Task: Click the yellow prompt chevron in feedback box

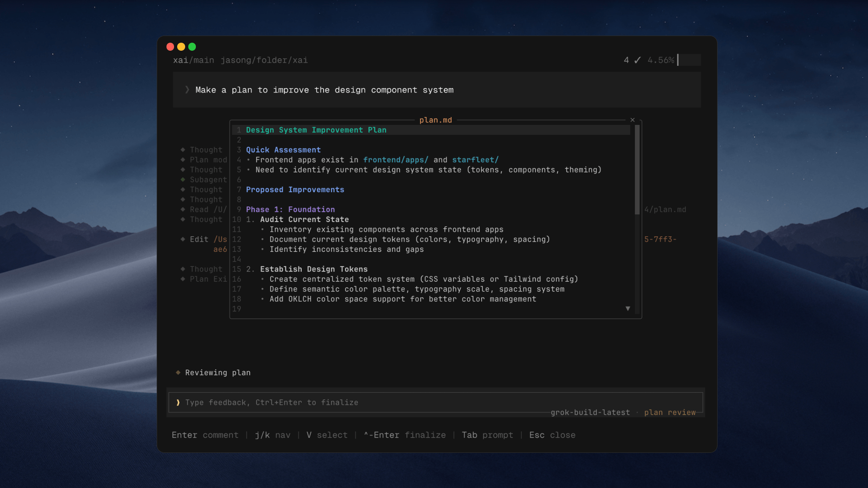Action: [178, 403]
